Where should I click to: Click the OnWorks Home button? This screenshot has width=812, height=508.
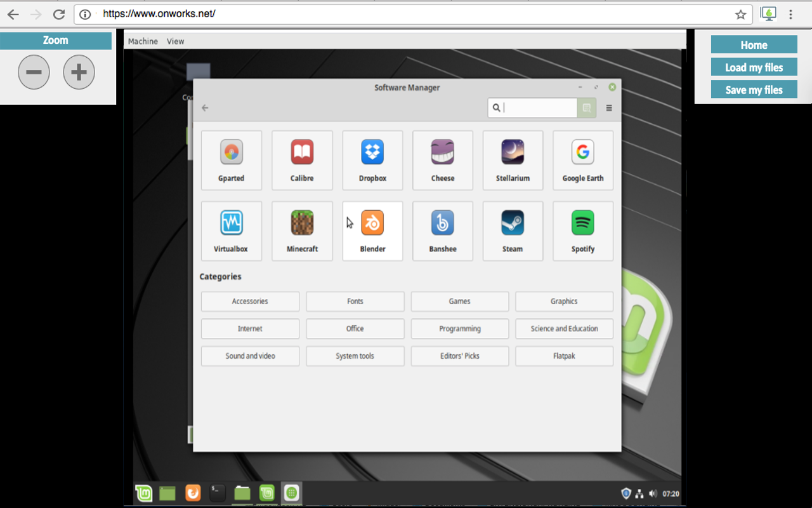pos(754,44)
